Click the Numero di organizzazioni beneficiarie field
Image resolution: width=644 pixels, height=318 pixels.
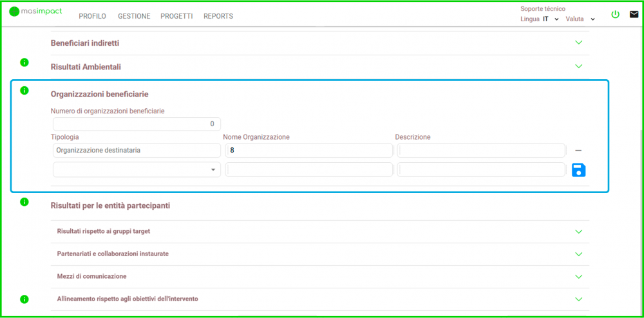[137, 124]
